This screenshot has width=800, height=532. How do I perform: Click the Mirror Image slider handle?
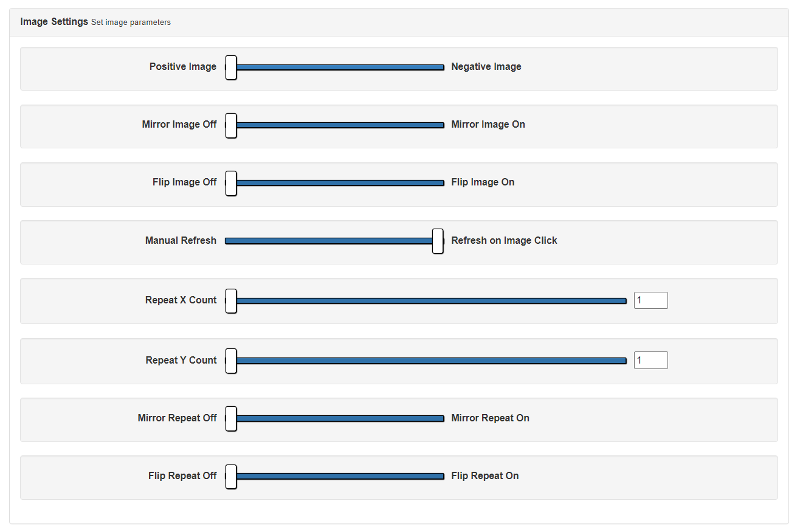(231, 125)
